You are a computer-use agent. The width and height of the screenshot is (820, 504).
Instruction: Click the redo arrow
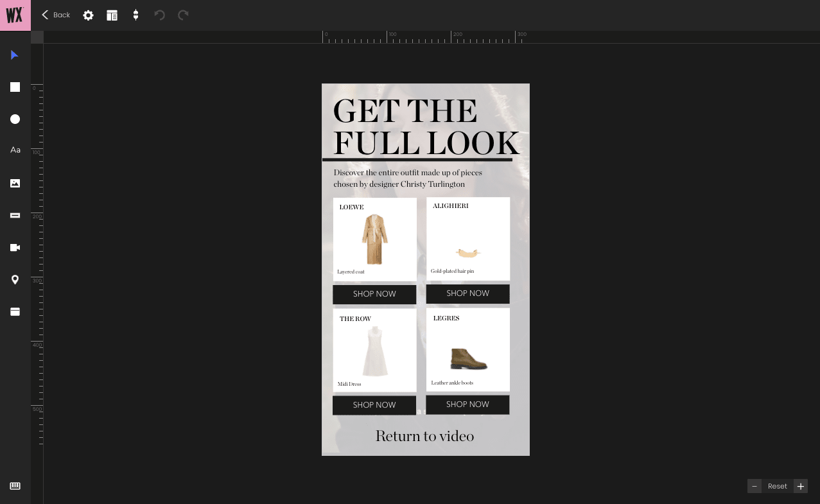(183, 15)
